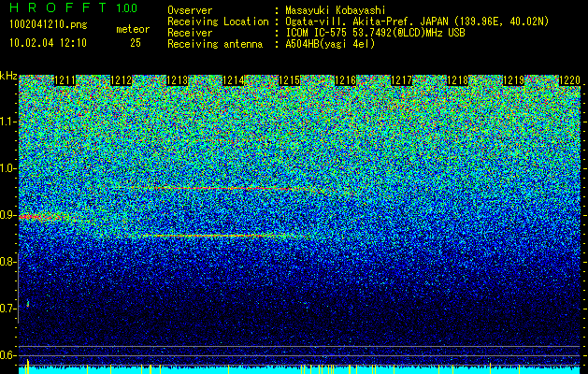The image size is (588, 374).
Task: Click the 1214 time marker
Action: 234,80
